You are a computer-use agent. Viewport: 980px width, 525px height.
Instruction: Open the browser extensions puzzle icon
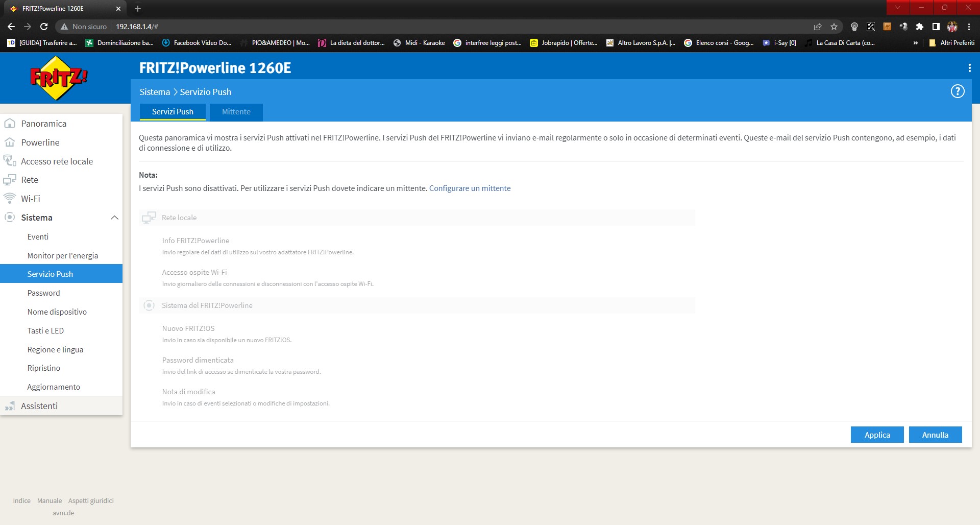(920, 27)
